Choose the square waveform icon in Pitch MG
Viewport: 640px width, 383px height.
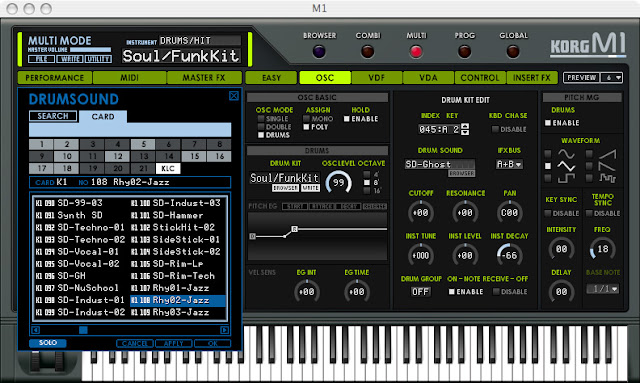[567, 178]
